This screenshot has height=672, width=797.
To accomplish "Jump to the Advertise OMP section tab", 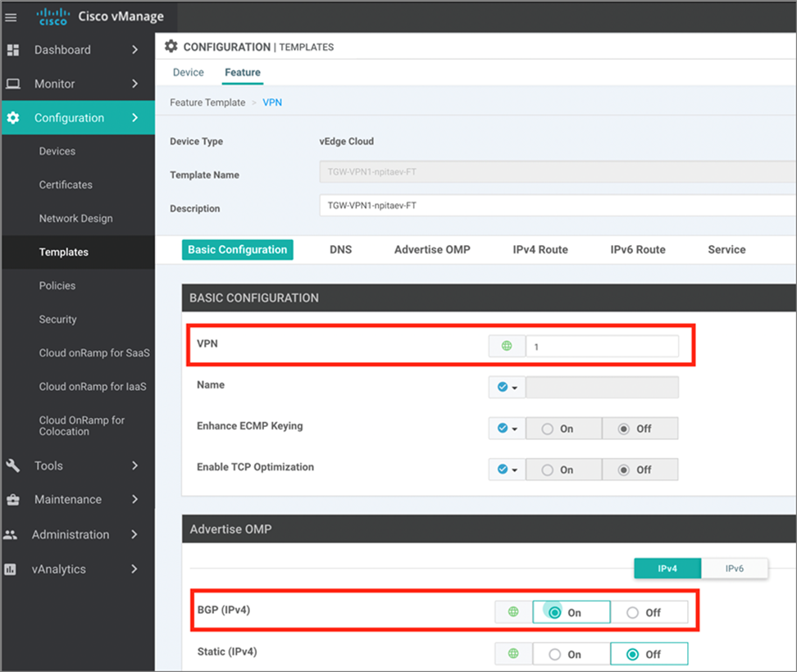I will [x=432, y=249].
